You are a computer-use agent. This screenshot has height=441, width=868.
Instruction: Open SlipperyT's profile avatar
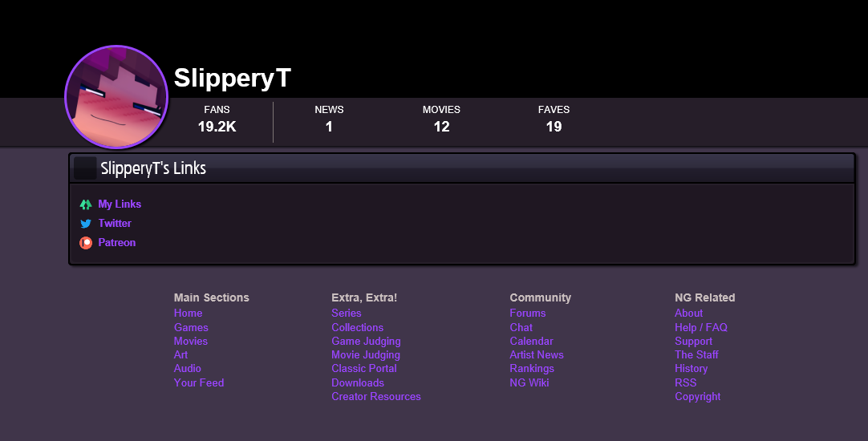116,97
